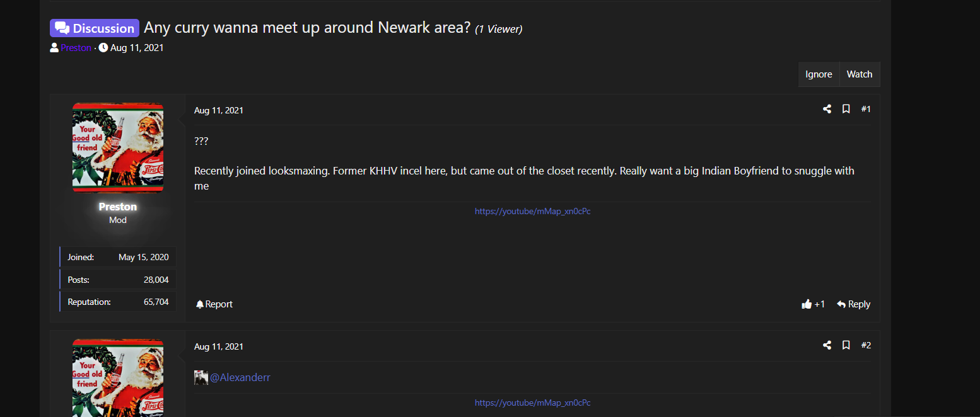Screen dimensions: 980x417
Task: Click the share icon on post #2
Action: [x=827, y=345]
